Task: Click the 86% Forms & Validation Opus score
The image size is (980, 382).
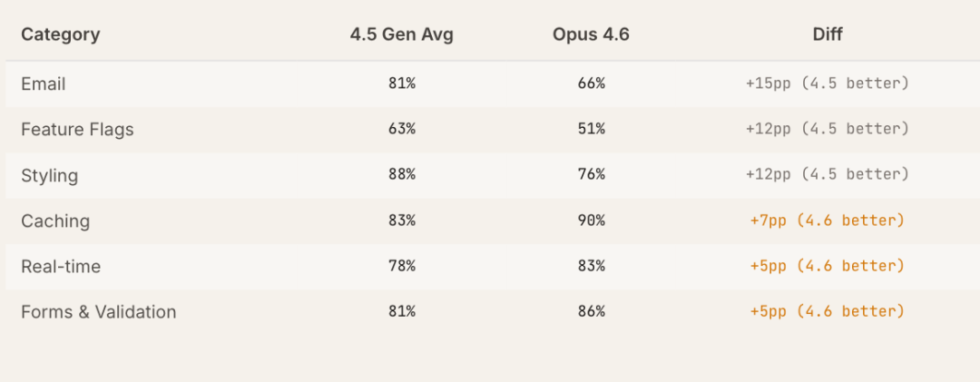Action: pos(591,311)
